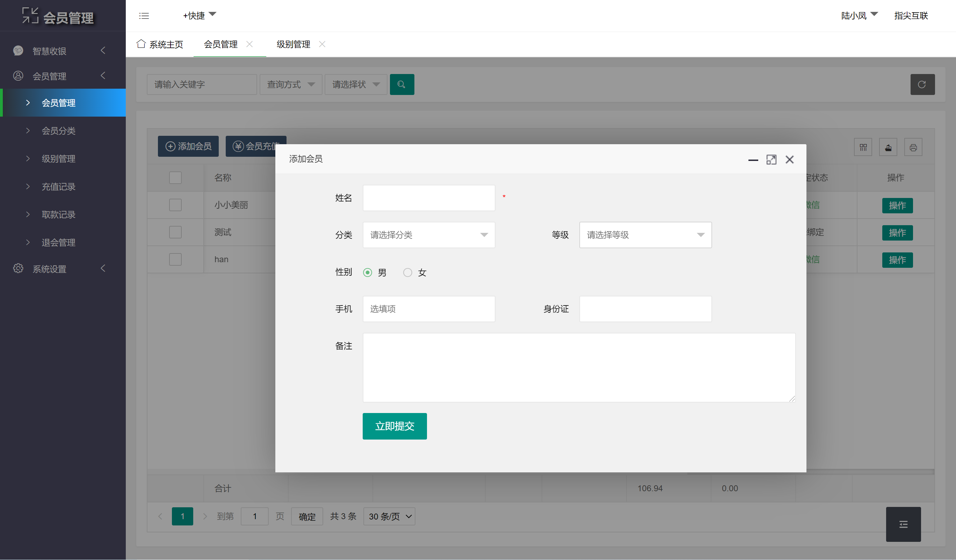Screen dimensions: 956x560
Task: Focus the 请输入关键字 search field
Action: click(x=202, y=84)
